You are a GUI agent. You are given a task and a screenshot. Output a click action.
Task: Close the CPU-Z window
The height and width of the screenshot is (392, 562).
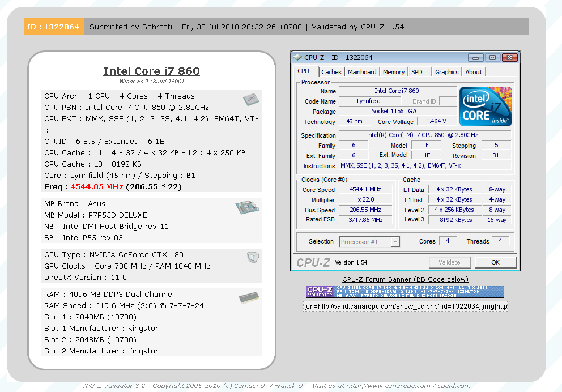coord(510,58)
